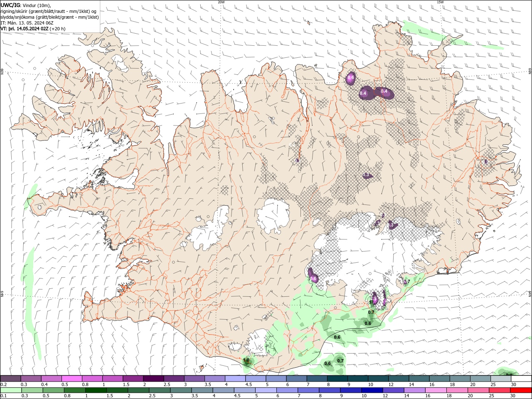Click the 'slydda/snjókoma' snow legend description line

click(x=50, y=17)
